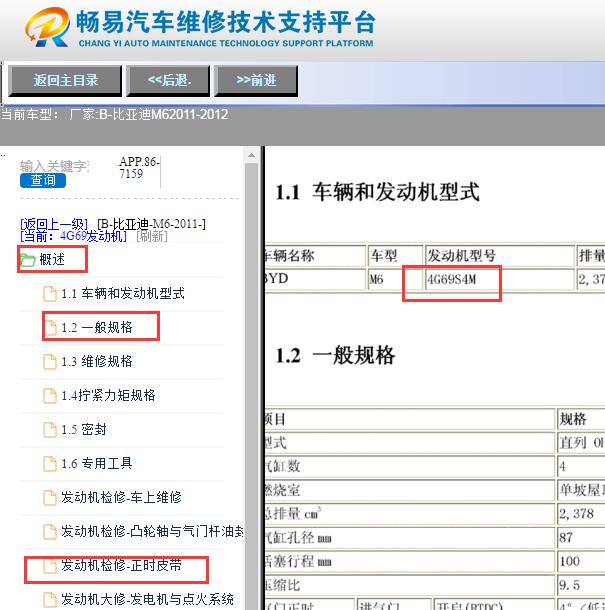Image resolution: width=605 pixels, height=610 pixels.
Task: Open 1.4拧紧力矩规格 section
Action: pyautogui.click(x=108, y=395)
